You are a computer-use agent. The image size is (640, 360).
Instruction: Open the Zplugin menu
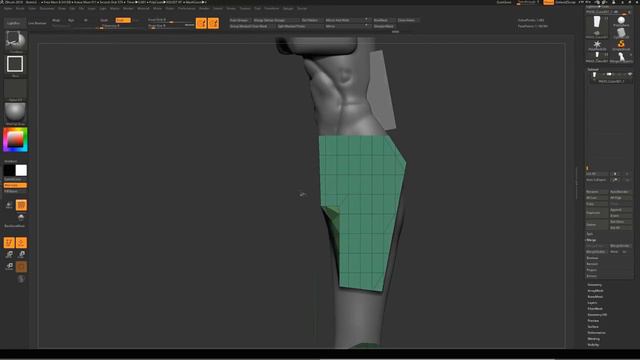[x=288, y=8]
